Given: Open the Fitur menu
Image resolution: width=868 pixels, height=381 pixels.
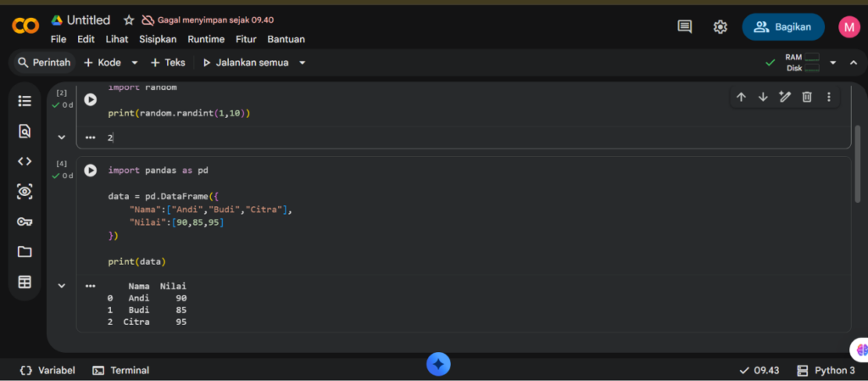Looking at the screenshot, I should (x=247, y=39).
